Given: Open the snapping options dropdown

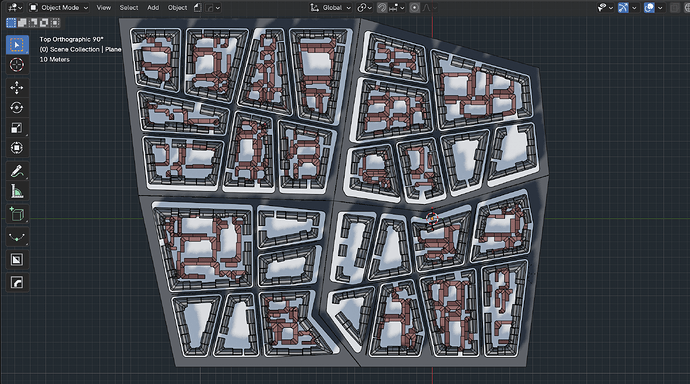Looking at the screenshot, I should 397,7.
